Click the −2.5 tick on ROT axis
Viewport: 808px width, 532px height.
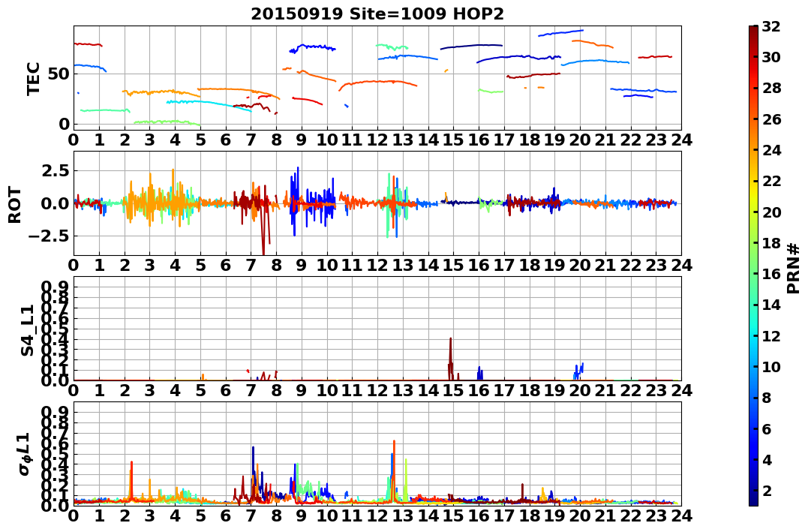[x=50, y=236]
